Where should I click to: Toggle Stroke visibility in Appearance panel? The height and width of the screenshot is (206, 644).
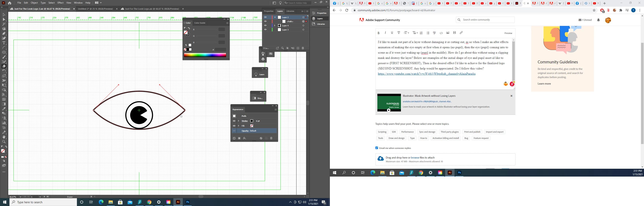[234, 121]
